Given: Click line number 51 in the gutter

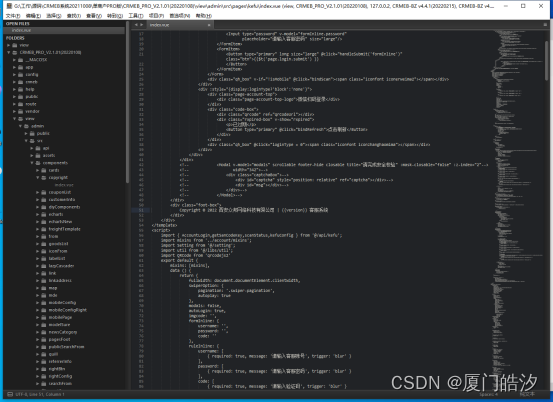Looking at the screenshot, I should [141, 210].
